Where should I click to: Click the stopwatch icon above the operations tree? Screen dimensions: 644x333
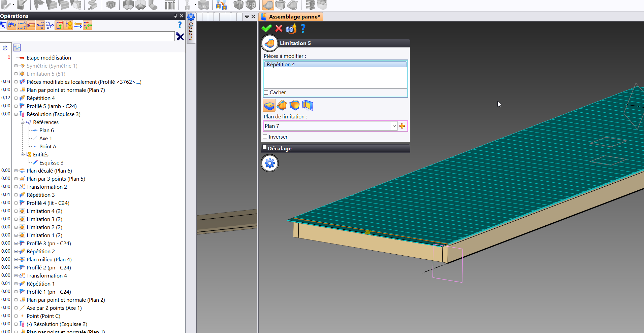point(5,47)
